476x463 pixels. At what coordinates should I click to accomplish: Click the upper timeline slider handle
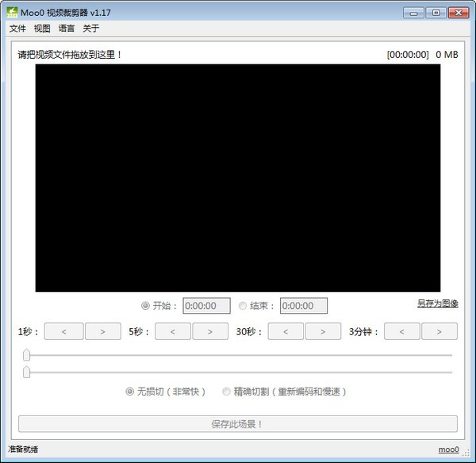coord(27,355)
